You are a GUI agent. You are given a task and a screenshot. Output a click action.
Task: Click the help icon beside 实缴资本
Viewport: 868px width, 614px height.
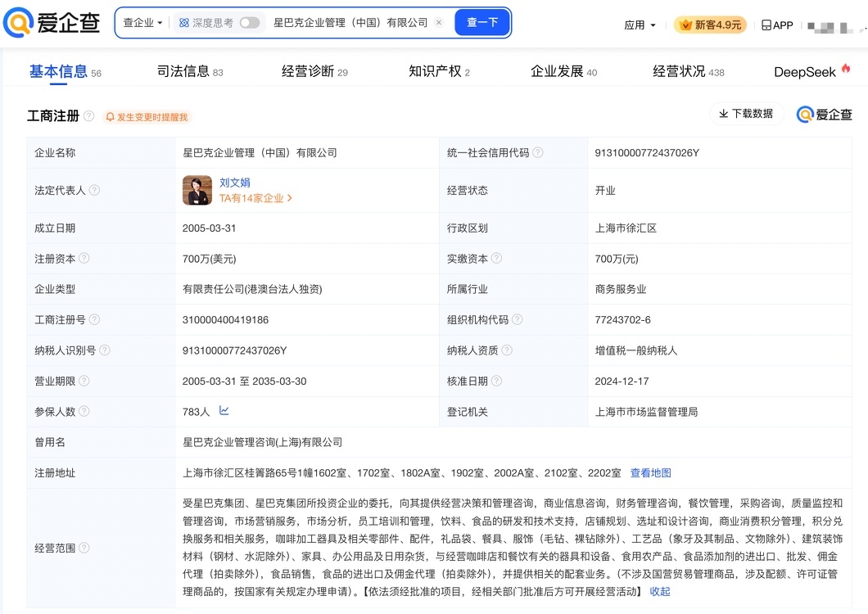pos(496,258)
